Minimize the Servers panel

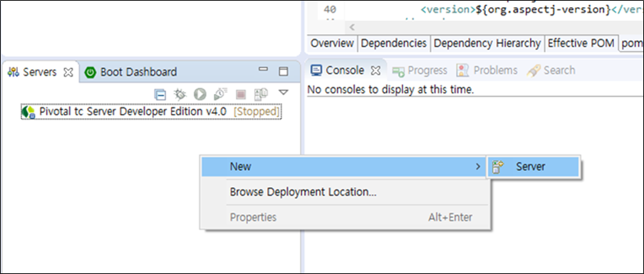coord(263,69)
